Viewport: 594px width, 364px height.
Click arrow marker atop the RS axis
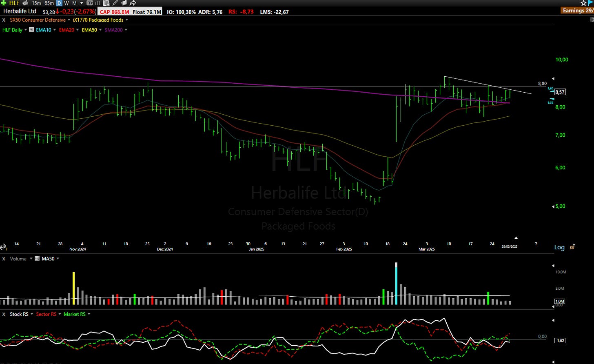click(553, 320)
